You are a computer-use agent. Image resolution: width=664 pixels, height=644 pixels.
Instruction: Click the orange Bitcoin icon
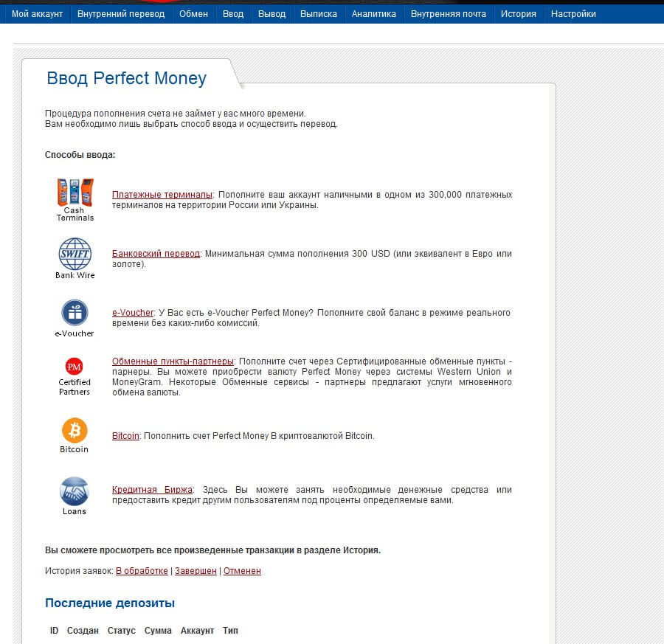pos(75,430)
